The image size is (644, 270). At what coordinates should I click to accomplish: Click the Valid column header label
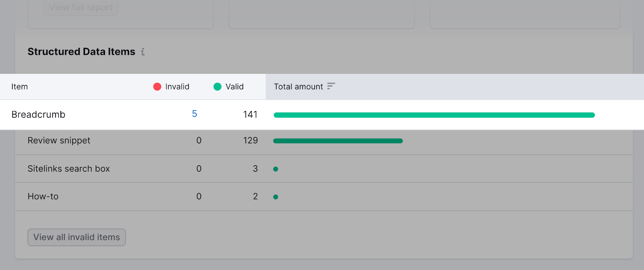coord(234,87)
